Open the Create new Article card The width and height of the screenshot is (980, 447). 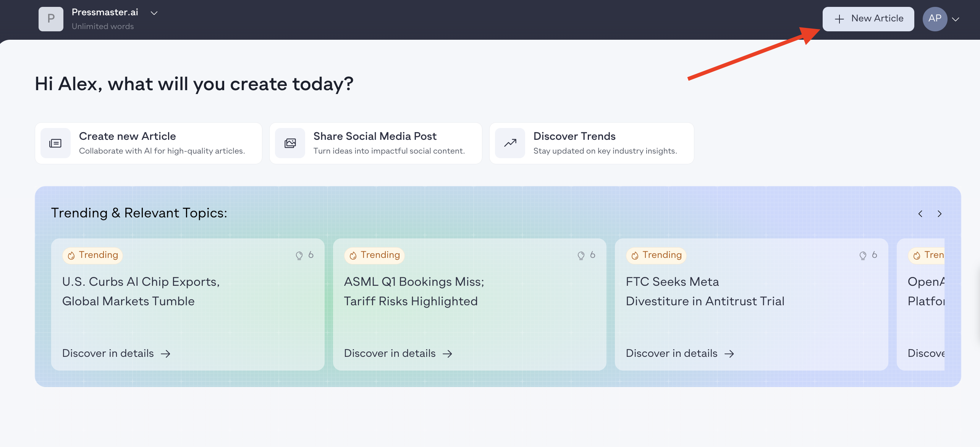click(x=149, y=143)
